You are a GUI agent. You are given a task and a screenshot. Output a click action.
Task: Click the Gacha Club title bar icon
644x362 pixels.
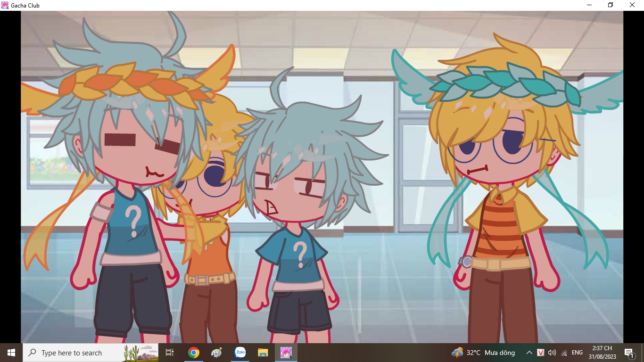tap(5, 5)
